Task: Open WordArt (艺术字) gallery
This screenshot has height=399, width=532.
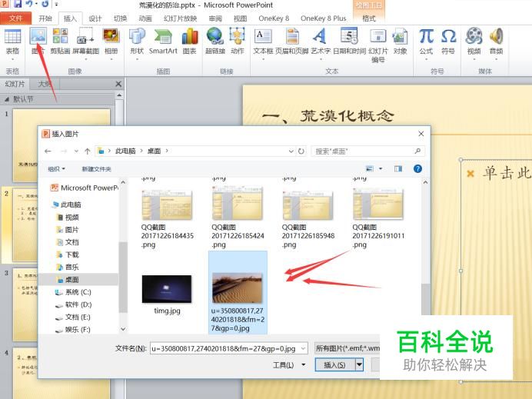Action: point(321,44)
